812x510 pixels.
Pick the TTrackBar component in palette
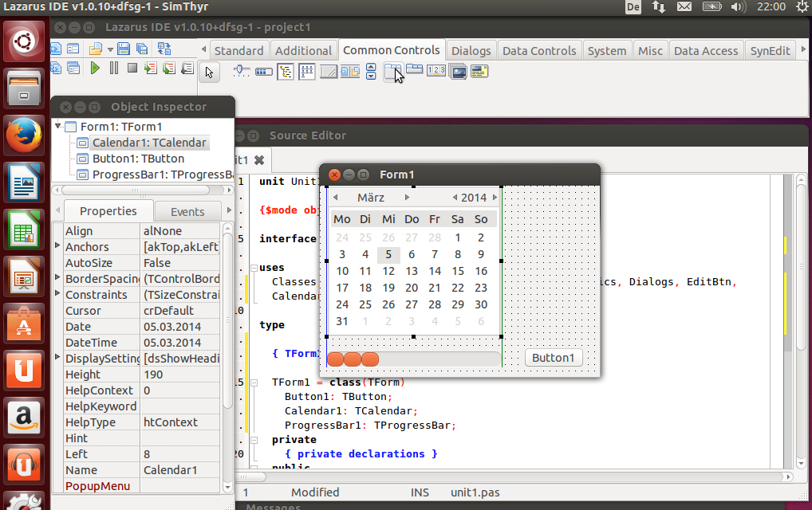tap(242, 72)
